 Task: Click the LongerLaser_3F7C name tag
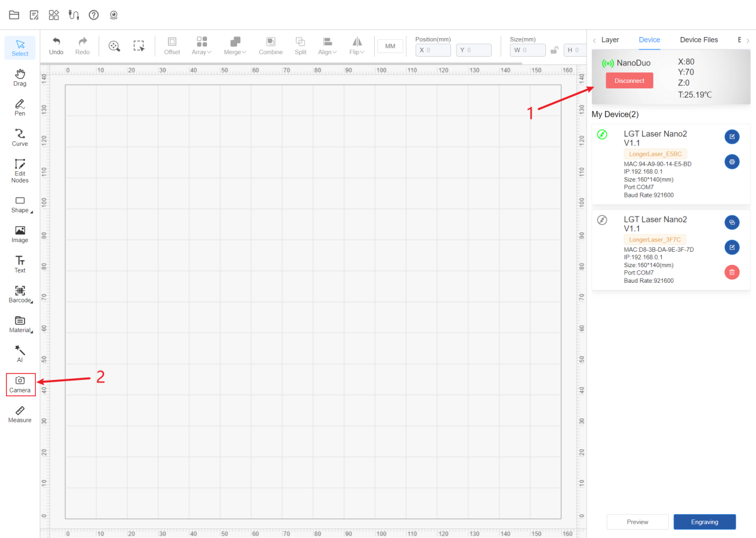655,239
